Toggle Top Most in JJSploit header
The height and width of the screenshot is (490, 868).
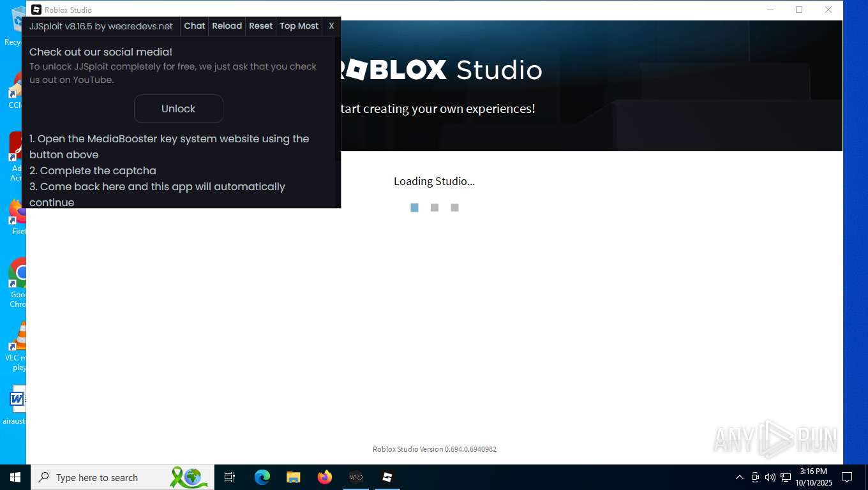coord(299,26)
